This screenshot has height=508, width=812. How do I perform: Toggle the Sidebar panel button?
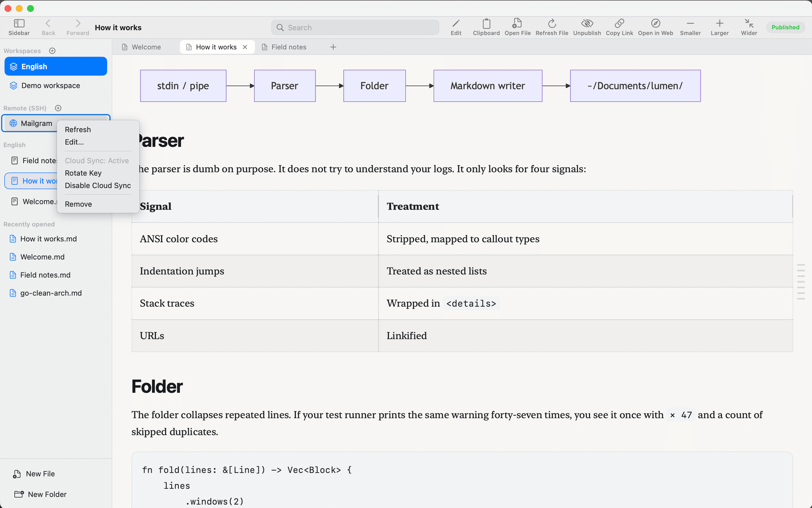tap(19, 27)
